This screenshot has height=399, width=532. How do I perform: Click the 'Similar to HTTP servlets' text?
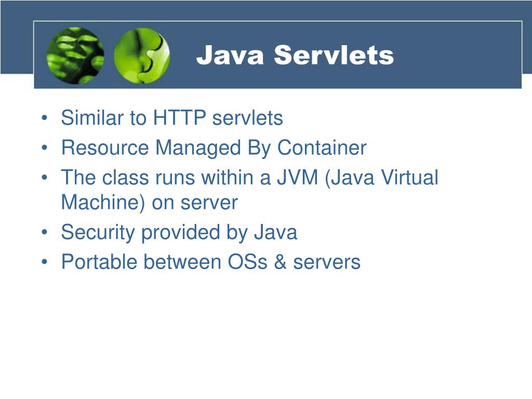point(171,118)
